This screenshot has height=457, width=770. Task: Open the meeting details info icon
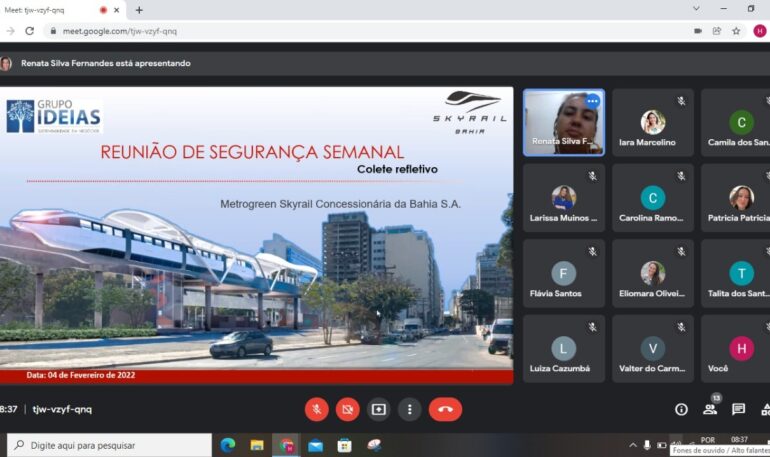click(681, 409)
